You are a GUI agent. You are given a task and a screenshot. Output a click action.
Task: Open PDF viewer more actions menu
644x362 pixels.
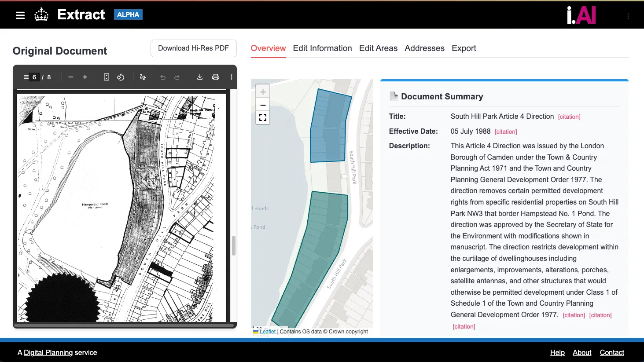point(232,77)
